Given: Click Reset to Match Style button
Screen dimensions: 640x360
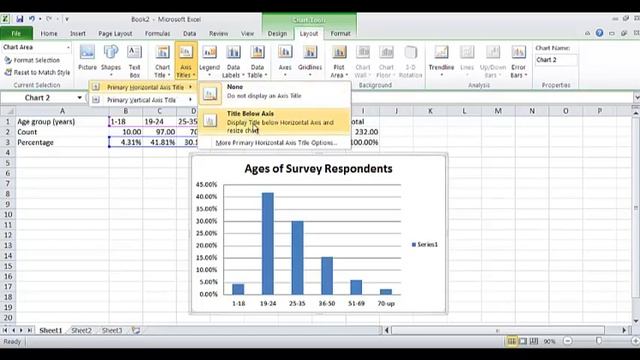Looking at the screenshot, I should tap(37, 72).
